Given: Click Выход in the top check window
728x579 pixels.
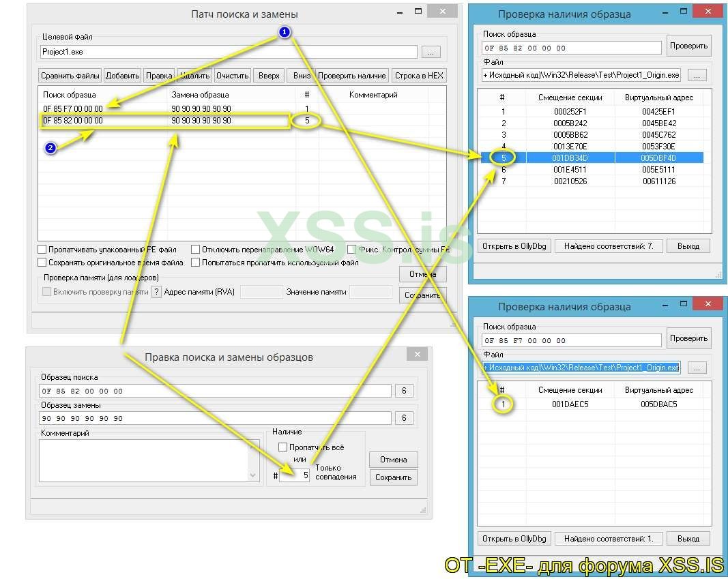Looking at the screenshot, I should [x=688, y=246].
